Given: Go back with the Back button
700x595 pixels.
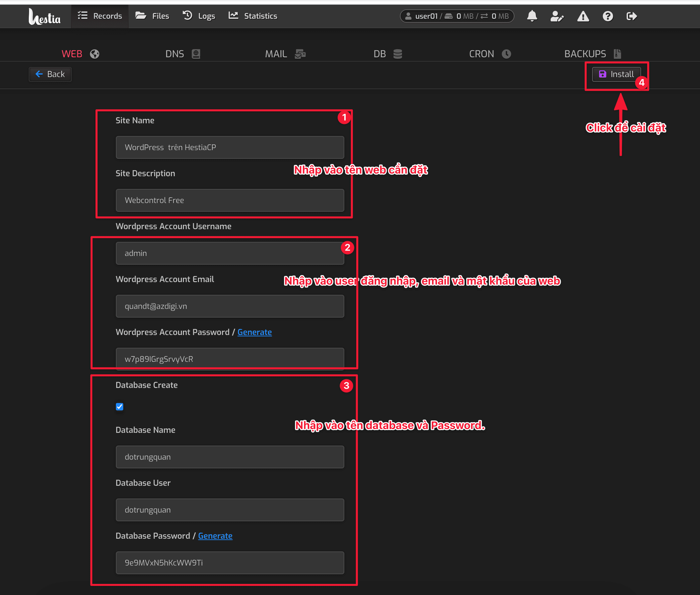Looking at the screenshot, I should click(50, 74).
